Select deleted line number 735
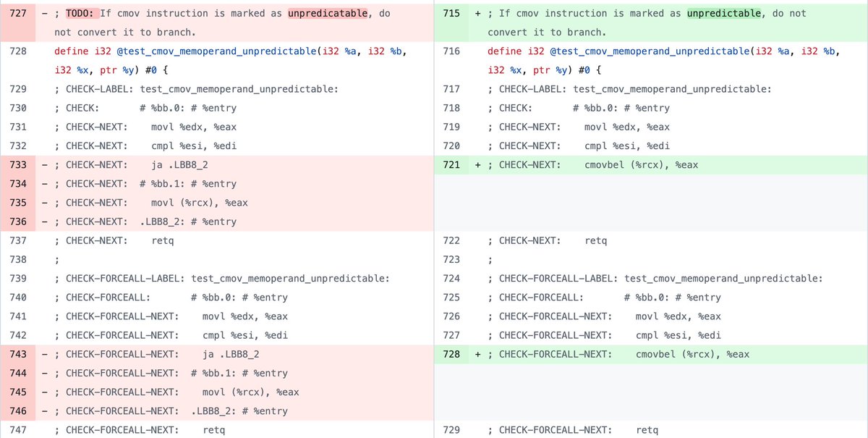Viewport: 868px width, 438px height. coord(18,203)
